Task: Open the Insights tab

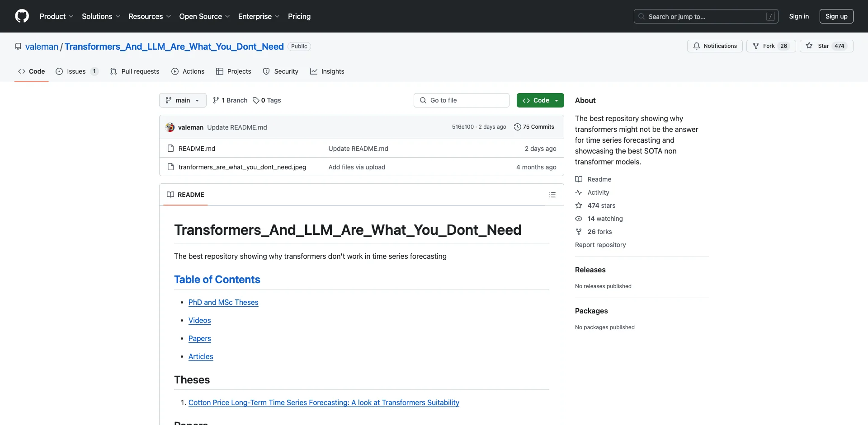Action: (327, 71)
